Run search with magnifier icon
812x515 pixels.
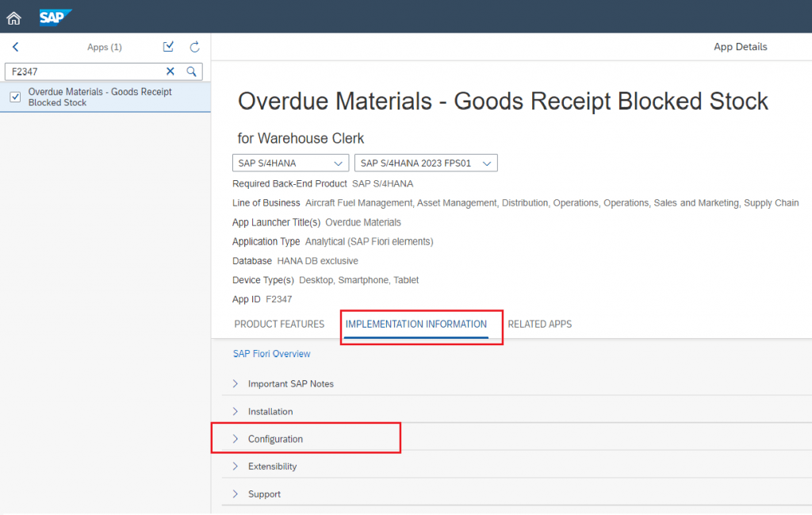(x=192, y=71)
